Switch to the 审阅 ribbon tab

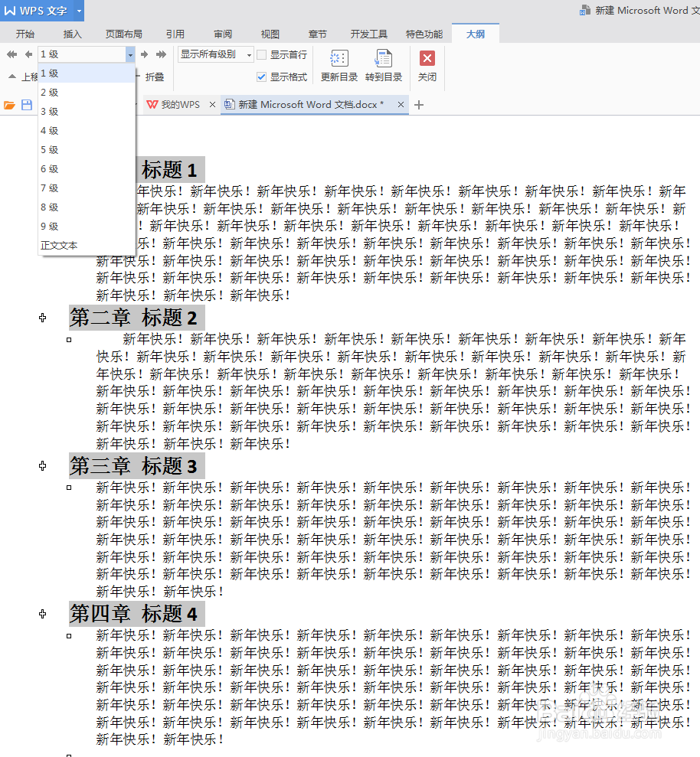point(223,34)
